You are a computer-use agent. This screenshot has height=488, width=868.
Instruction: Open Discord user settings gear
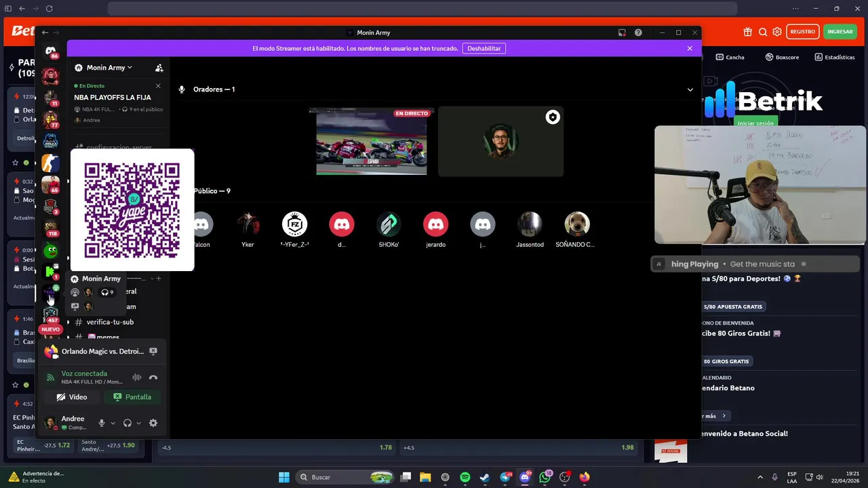tap(153, 423)
